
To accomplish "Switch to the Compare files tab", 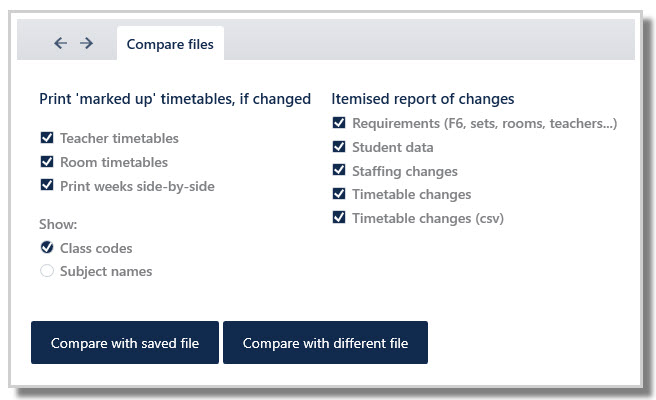I will coord(170,44).
